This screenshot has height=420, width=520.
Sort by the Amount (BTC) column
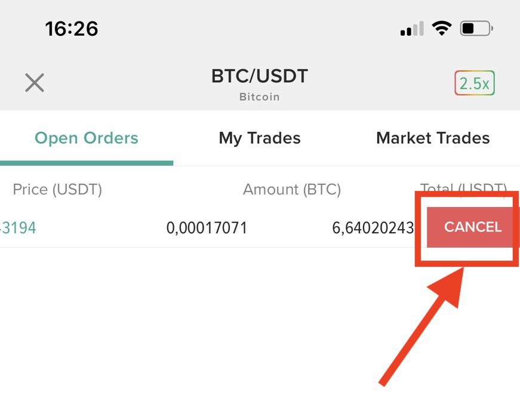coord(292,189)
